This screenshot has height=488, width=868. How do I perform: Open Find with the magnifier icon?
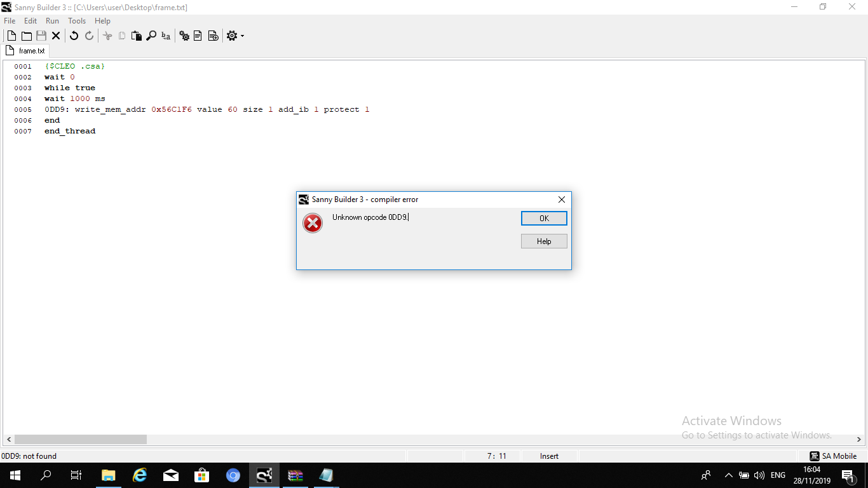(151, 36)
